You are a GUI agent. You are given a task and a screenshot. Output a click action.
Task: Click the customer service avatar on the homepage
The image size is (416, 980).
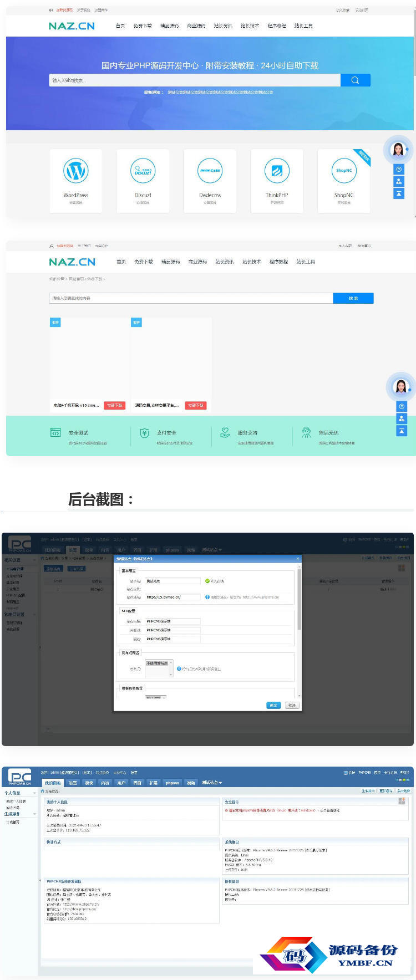coord(398,150)
